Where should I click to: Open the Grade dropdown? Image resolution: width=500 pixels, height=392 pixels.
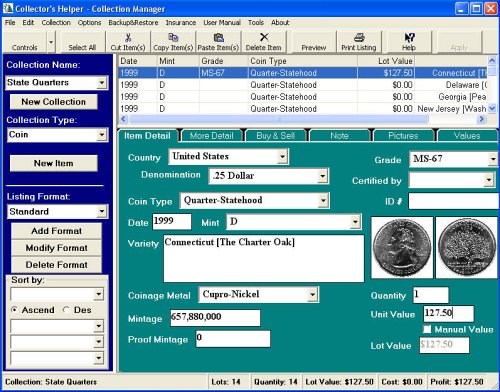point(493,159)
